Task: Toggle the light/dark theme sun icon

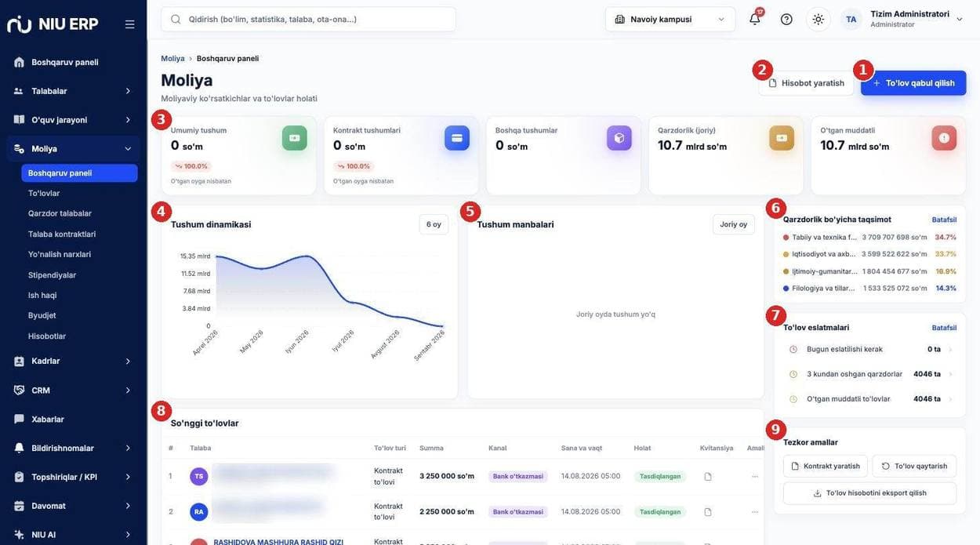Action: tap(818, 19)
